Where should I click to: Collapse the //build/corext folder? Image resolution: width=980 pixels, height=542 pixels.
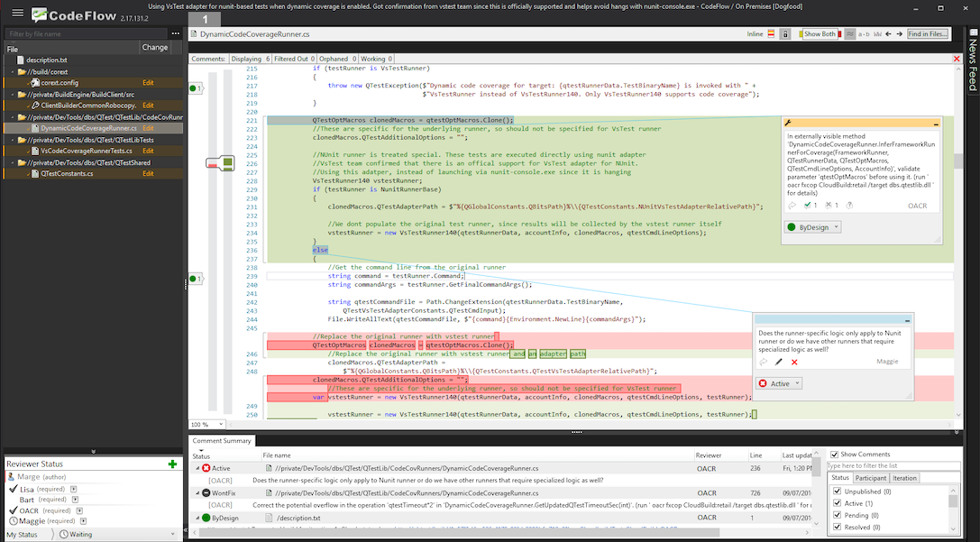coord(13,72)
